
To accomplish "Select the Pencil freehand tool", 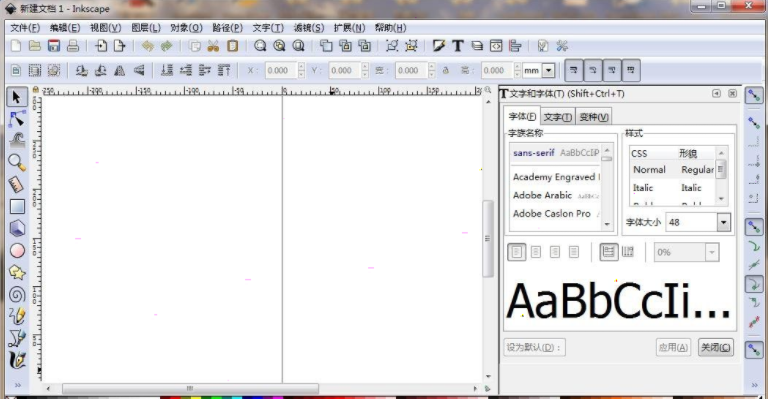I will coord(17,316).
